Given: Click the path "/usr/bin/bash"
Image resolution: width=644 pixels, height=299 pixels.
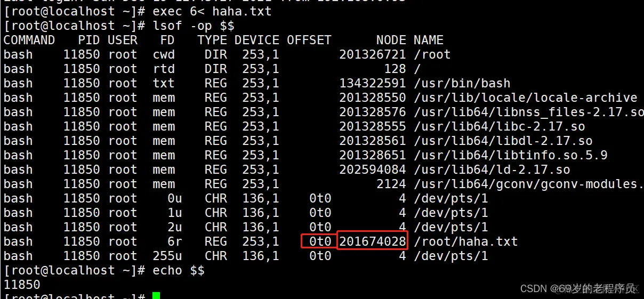Looking at the screenshot, I should click(462, 83).
